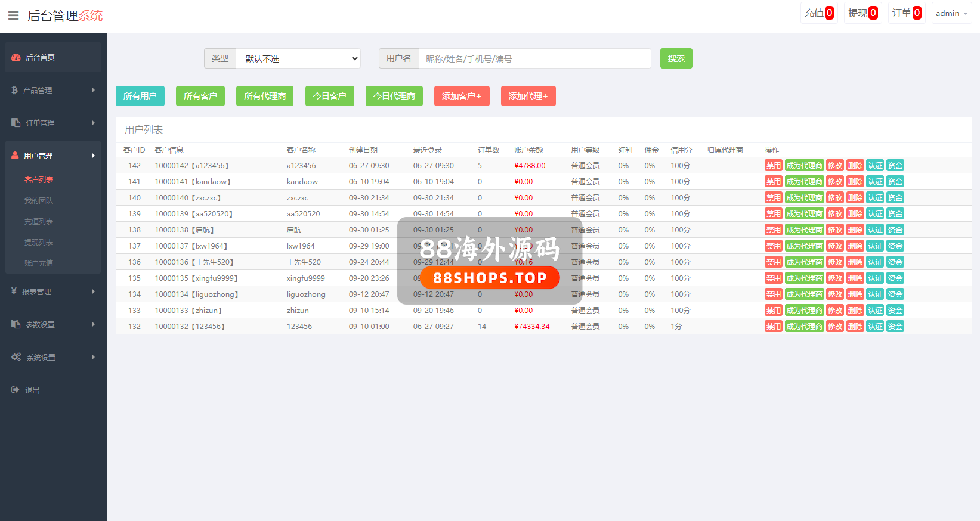This screenshot has height=521, width=980.
Task: Click 禁用 for customer 142
Action: tap(773, 166)
